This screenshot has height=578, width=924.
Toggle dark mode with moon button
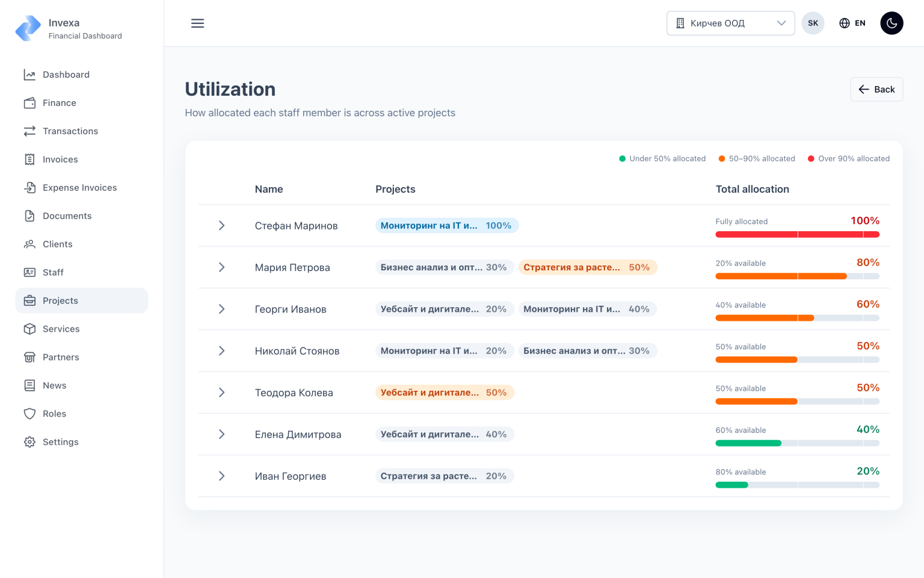[x=892, y=23]
